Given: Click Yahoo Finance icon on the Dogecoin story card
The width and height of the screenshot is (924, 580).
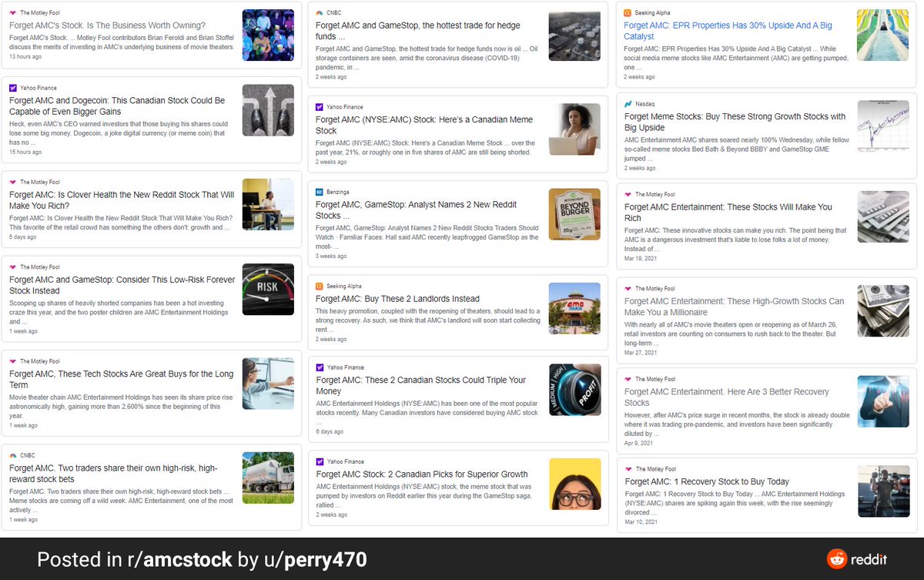Looking at the screenshot, I should point(13,88).
